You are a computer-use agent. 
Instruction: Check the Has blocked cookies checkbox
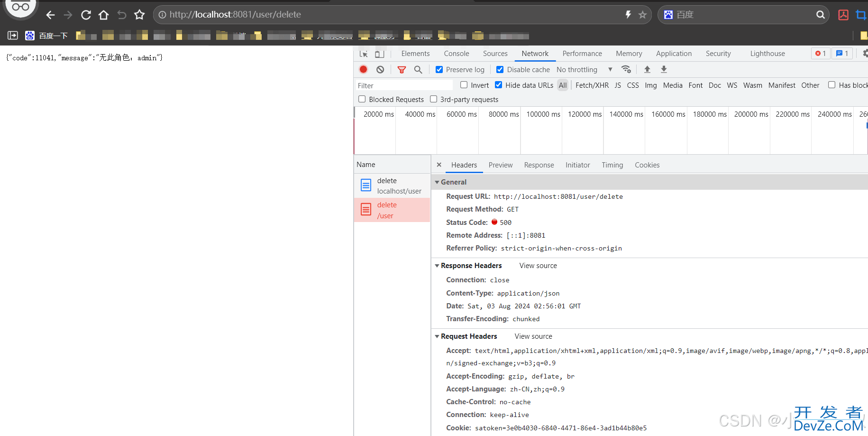831,85
